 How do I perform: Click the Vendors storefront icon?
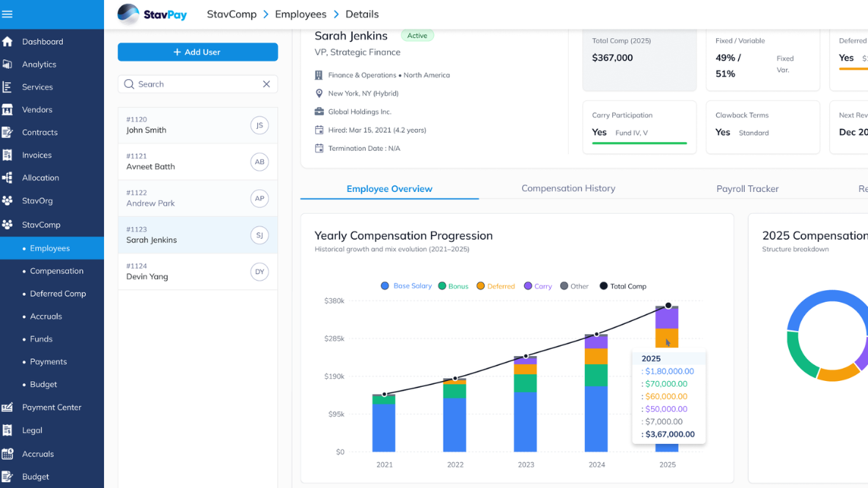tap(7, 110)
